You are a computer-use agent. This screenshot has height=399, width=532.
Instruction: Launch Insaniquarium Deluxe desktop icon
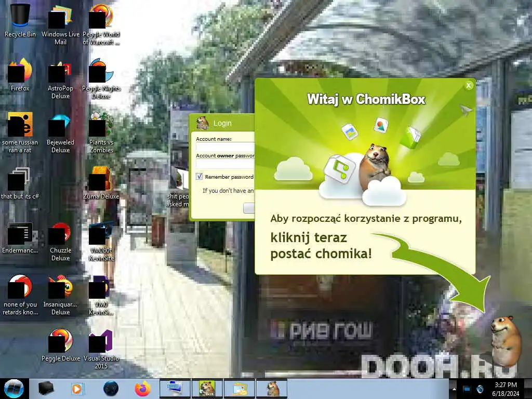point(60,295)
